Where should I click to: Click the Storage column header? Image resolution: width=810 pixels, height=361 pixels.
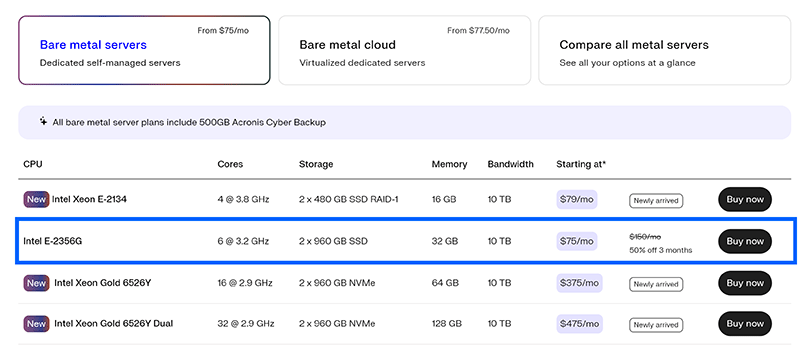click(316, 164)
